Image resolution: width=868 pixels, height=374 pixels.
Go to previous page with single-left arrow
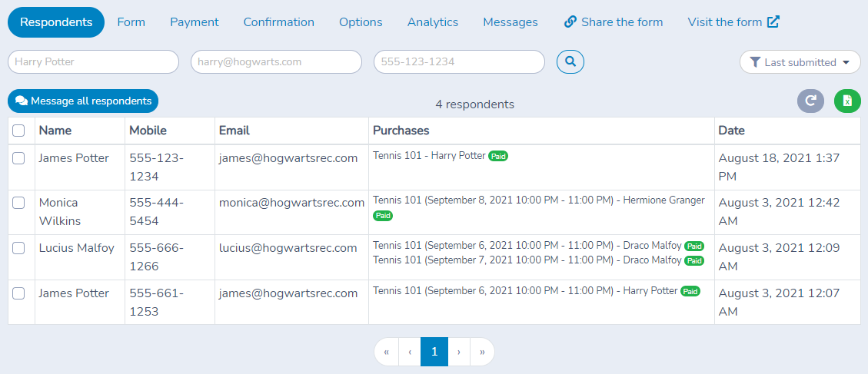coord(410,352)
